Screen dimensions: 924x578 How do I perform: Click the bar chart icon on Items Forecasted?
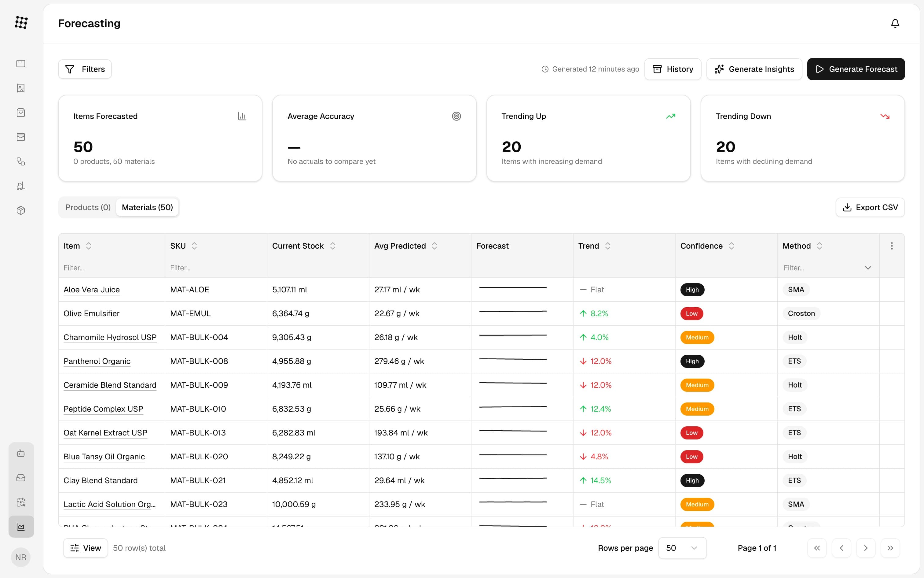pos(242,116)
